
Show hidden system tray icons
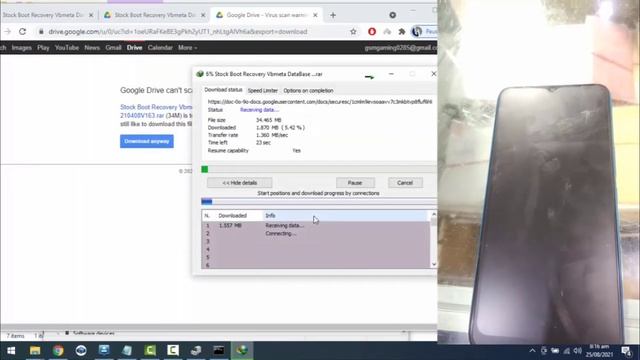tap(532, 351)
